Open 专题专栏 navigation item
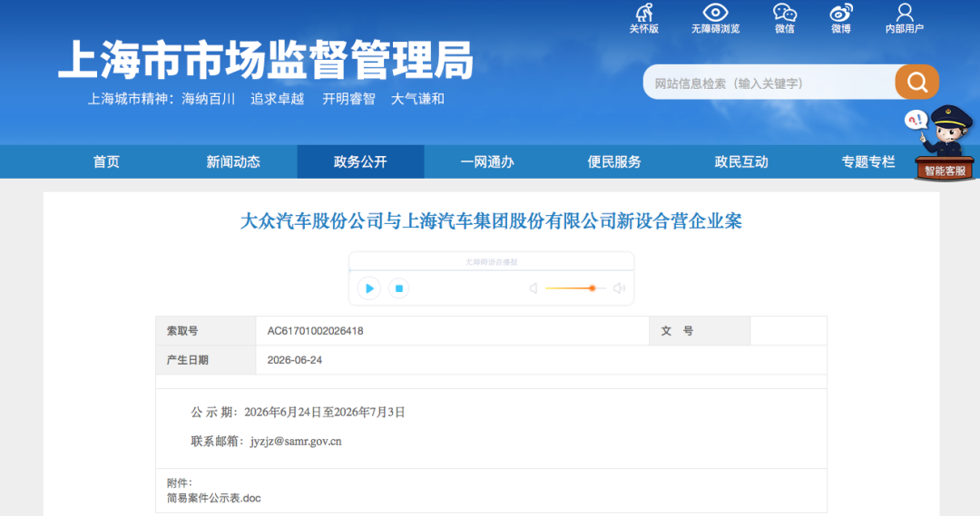This screenshot has width=980, height=516. coord(868,161)
